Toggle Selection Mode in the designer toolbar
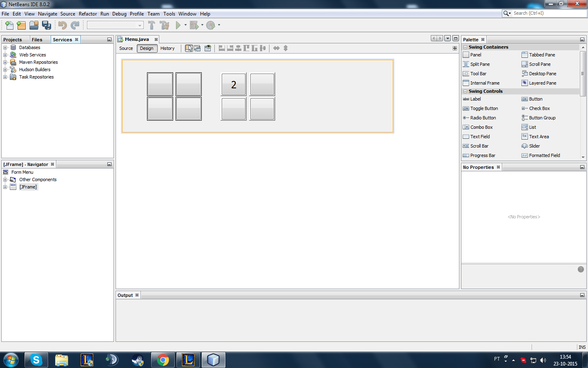Viewport: 588px width, 368px height. 189,48
